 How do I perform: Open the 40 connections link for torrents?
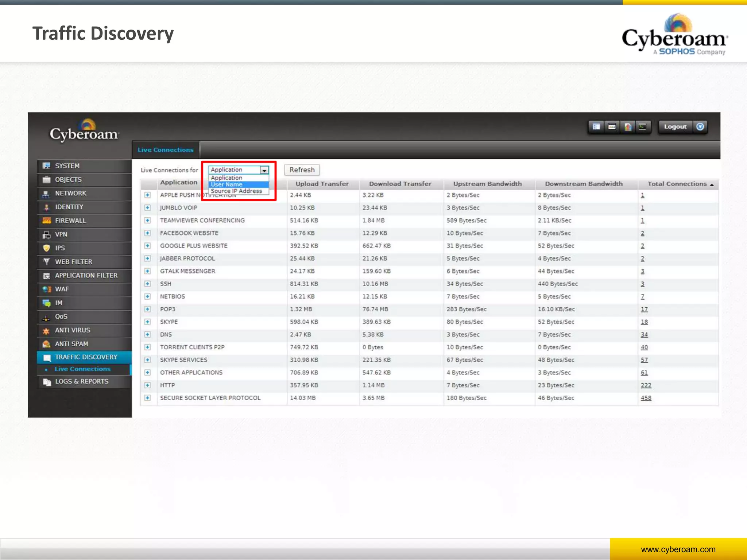coord(645,347)
